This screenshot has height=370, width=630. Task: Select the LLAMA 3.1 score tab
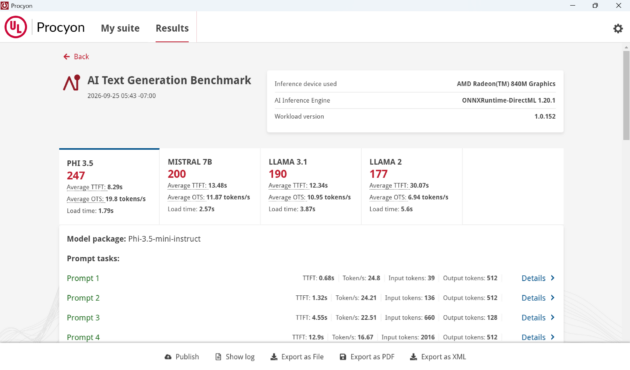pyautogui.click(x=311, y=186)
